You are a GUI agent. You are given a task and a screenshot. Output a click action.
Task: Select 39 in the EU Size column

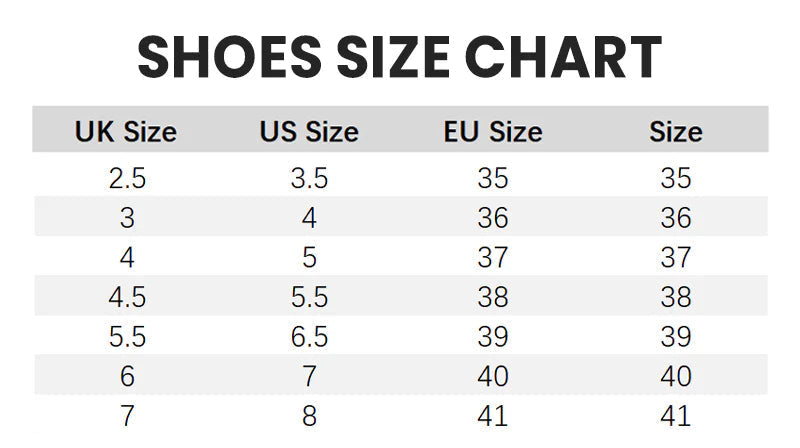click(x=493, y=337)
